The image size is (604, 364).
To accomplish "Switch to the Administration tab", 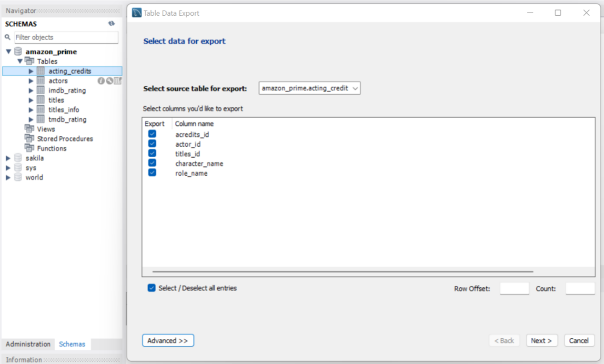I will click(x=28, y=344).
